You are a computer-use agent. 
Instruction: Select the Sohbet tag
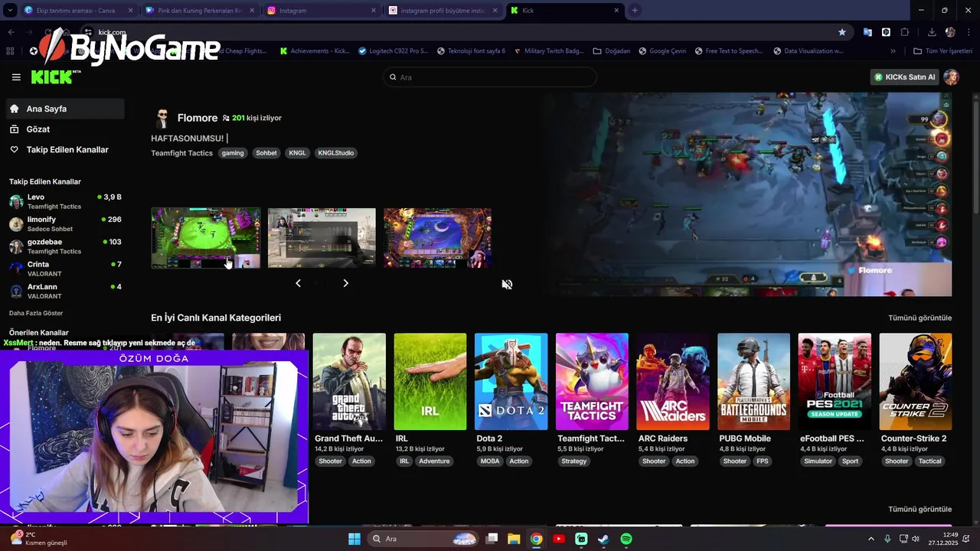266,153
